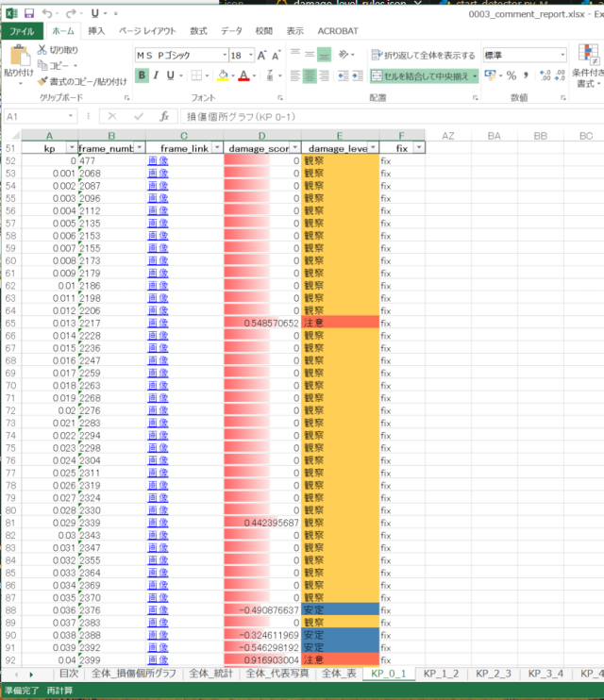604x700 pixels.
Task: Open the 挿入 ribbon tab
Action: [96, 31]
